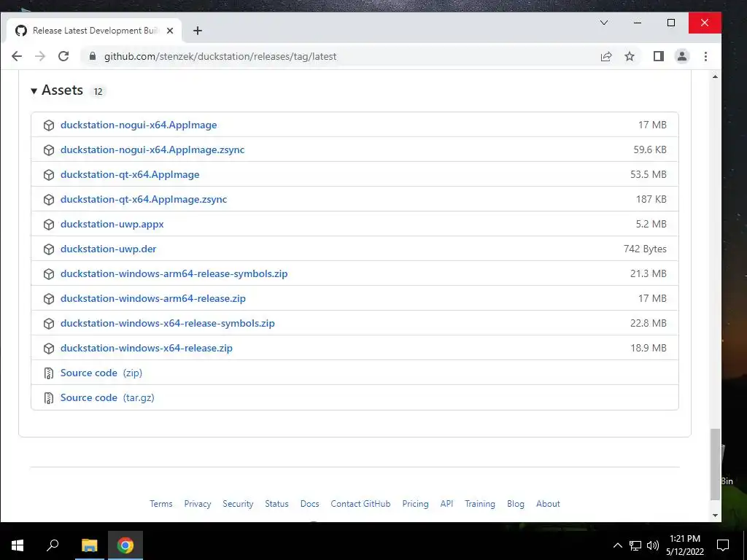Open the Pricing footer link
Viewport: 747px width, 560px height.
point(415,504)
